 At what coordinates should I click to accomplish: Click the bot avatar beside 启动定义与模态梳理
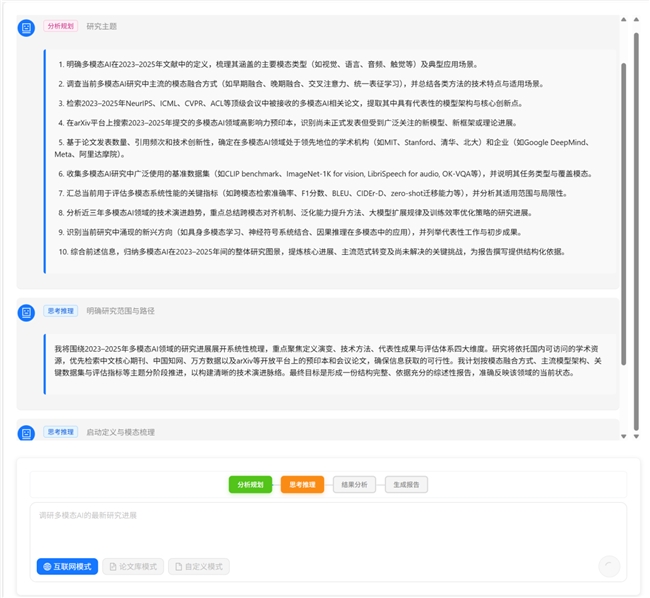(26, 433)
